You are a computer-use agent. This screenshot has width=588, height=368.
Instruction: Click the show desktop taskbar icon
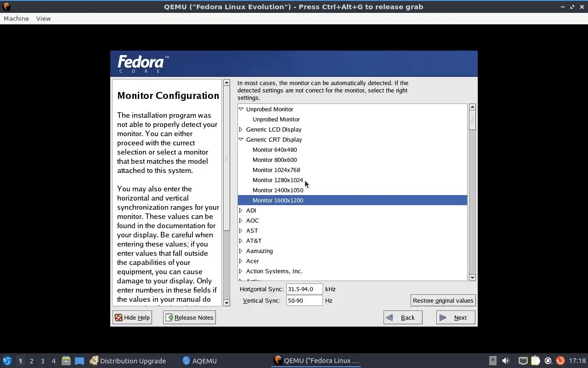point(79,361)
